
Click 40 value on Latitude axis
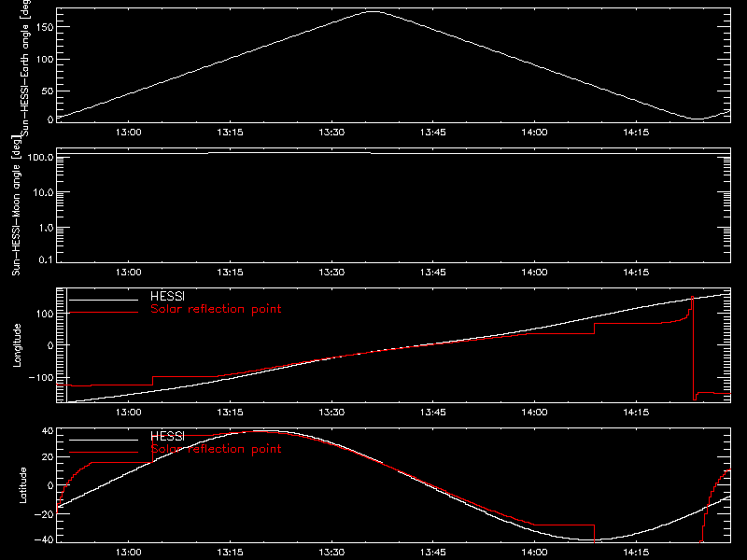pyautogui.click(x=48, y=431)
